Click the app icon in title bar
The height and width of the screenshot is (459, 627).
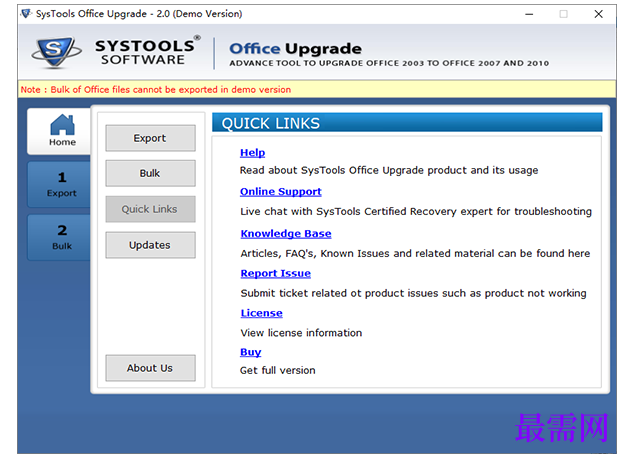(26, 14)
